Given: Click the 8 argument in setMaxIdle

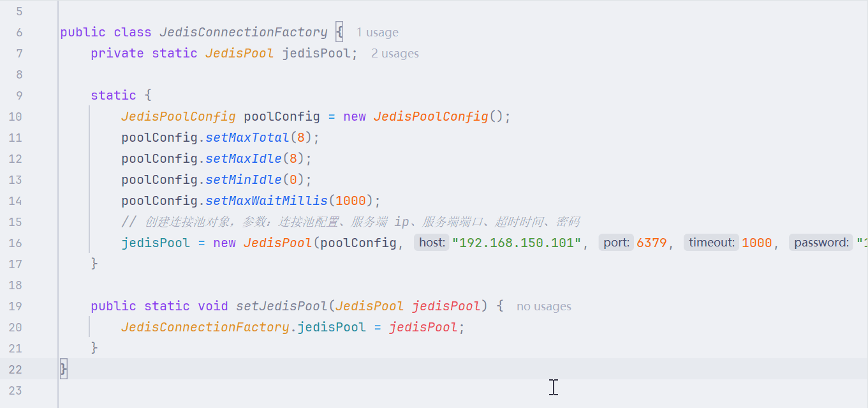Looking at the screenshot, I should tap(293, 159).
